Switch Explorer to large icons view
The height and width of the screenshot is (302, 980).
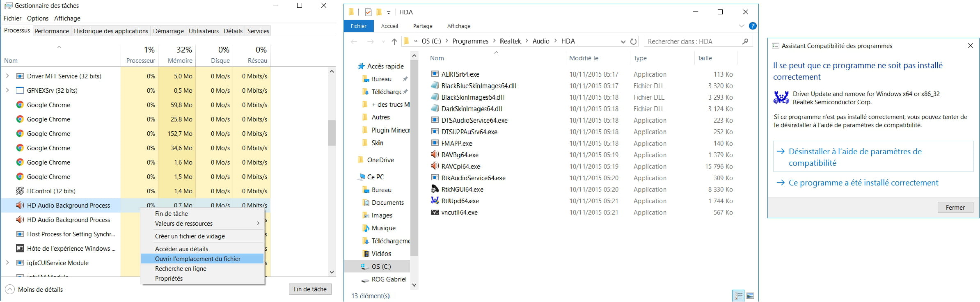[x=750, y=296]
